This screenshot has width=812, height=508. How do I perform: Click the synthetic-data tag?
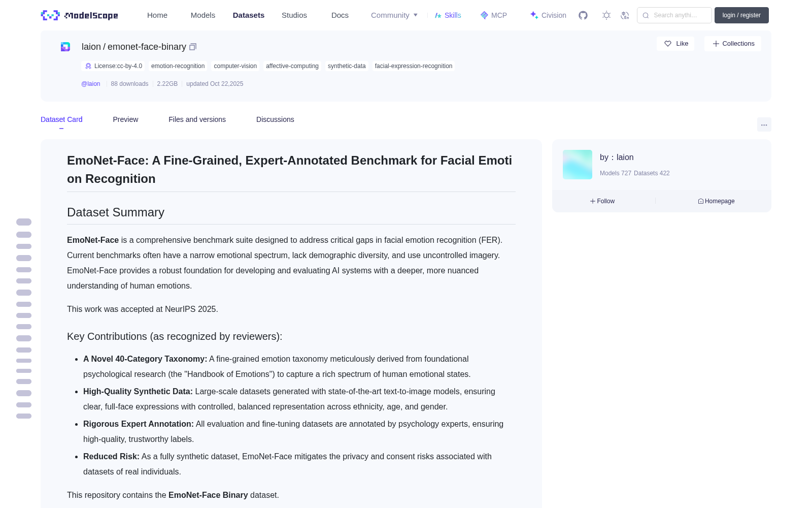(347, 66)
